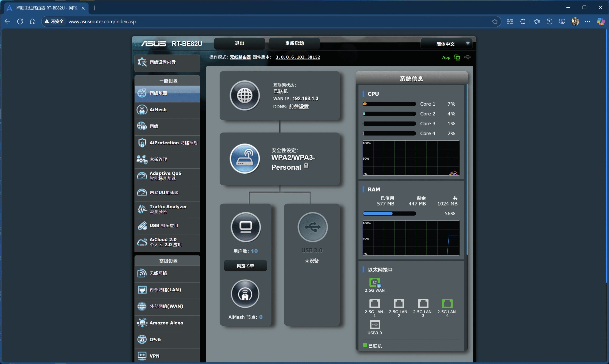
Task: Open the browser history icon
Action: (549, 22)
